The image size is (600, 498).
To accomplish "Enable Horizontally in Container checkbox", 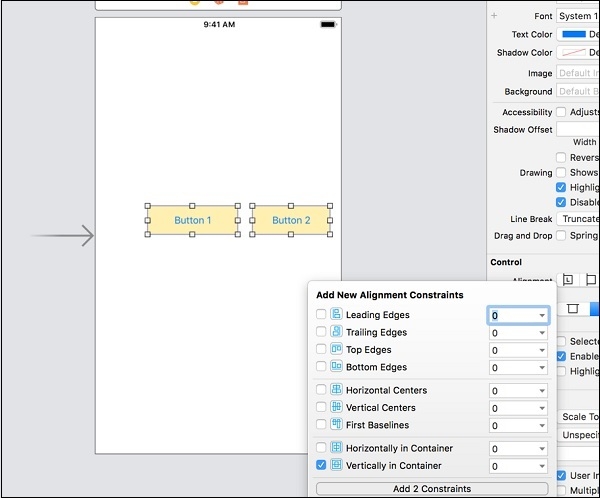I will (x=321, y=447).
